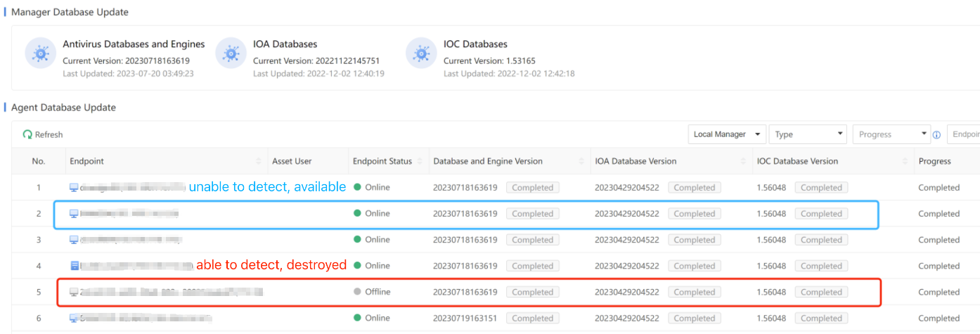Click the Antivirus Databases and Engines icon

coord(40,53)
